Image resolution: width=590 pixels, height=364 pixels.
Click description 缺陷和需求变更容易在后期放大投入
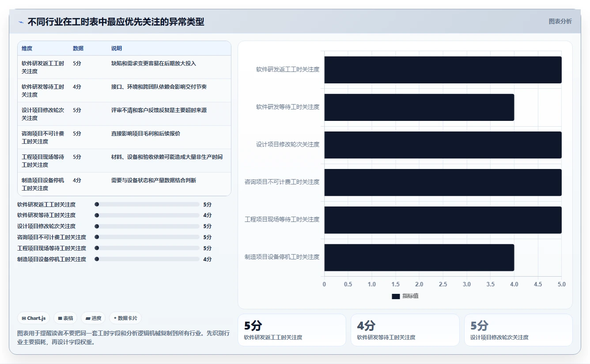pos(154,63)
